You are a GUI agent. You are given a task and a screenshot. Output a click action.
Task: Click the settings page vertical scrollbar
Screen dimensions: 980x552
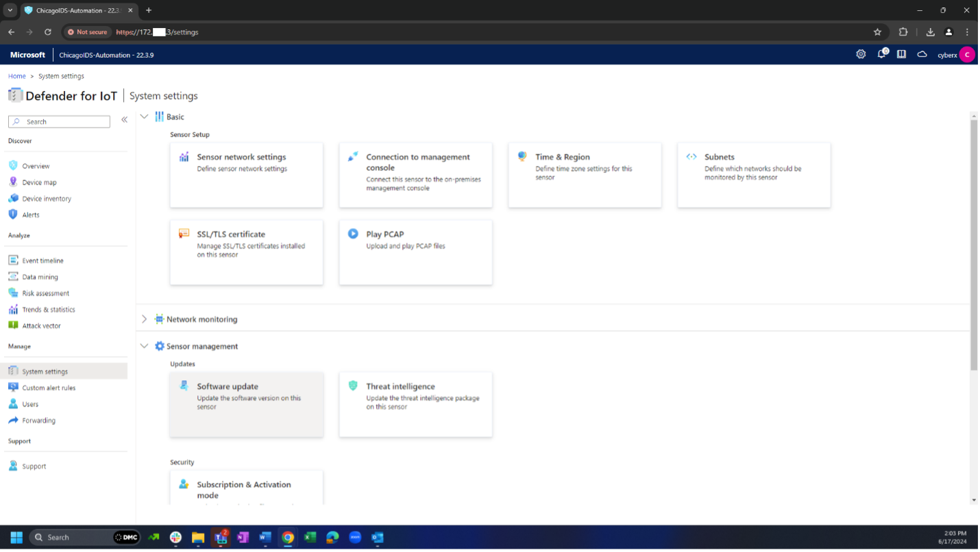click(974, 244)
